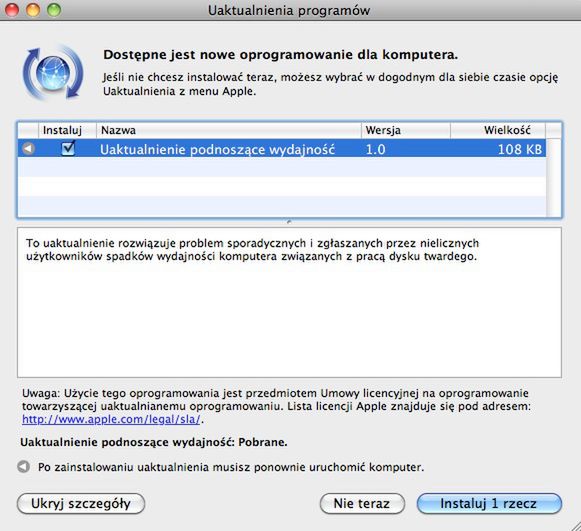Sort the list by Nazwa column header

point(229,130)
